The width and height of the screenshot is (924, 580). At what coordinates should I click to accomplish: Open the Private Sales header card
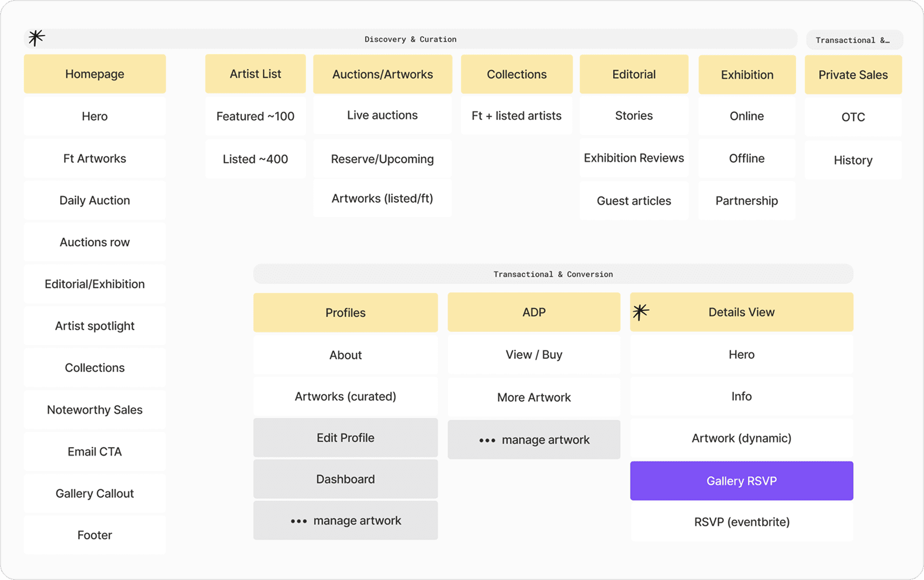pyautogui.click(x=853, y=75)
